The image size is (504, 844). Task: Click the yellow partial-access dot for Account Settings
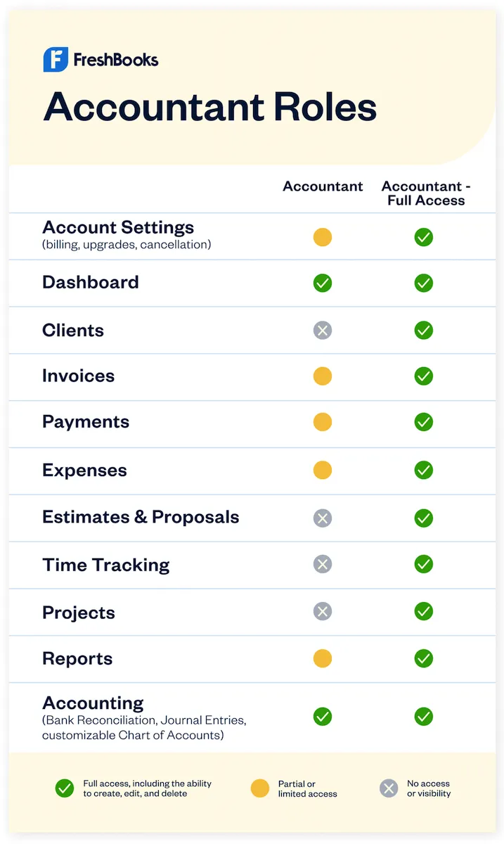[x=322, y=237]
